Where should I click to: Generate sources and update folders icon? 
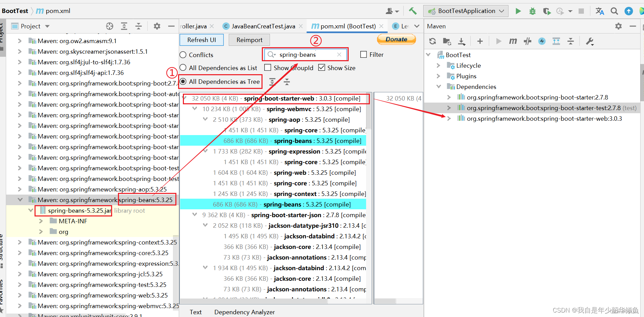pyautogui.click(x=447, y=41)
